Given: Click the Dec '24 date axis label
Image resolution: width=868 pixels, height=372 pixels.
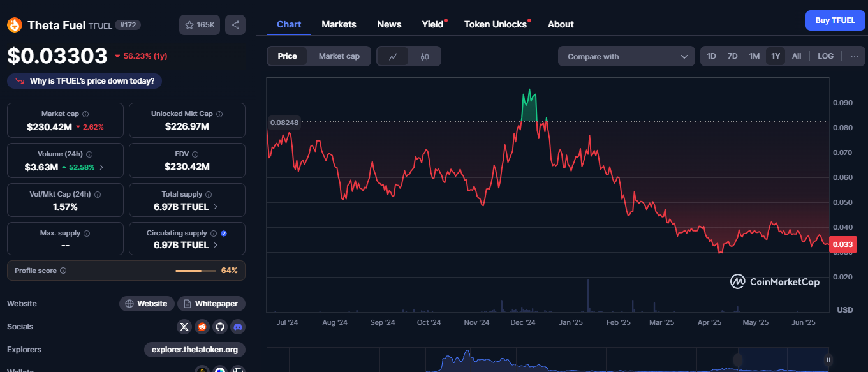Looking at the screenshot, I should pos(523,323).
